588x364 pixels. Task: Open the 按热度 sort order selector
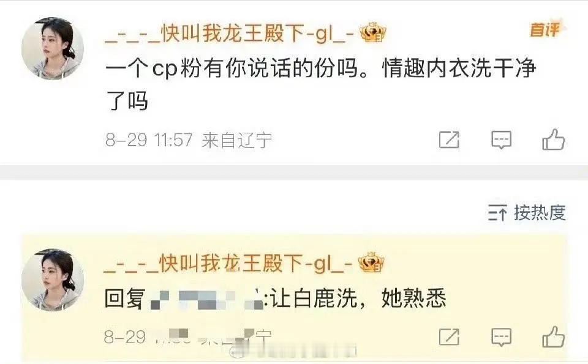(527, 213)
